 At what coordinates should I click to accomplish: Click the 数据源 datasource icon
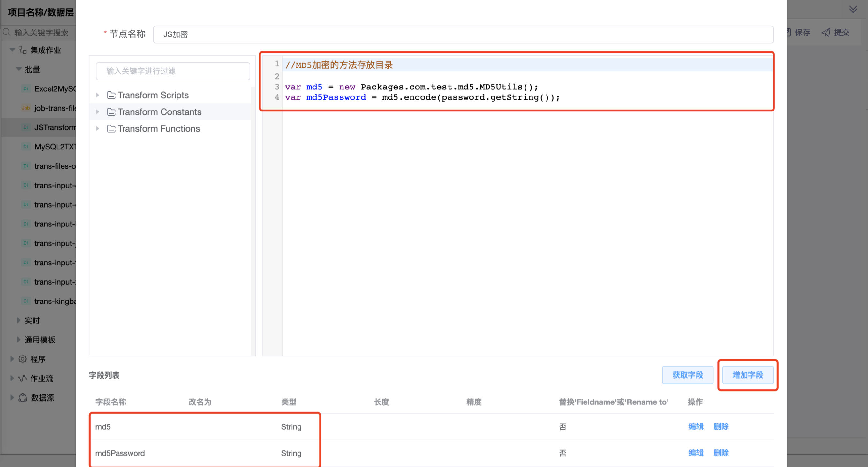point(23,398)
